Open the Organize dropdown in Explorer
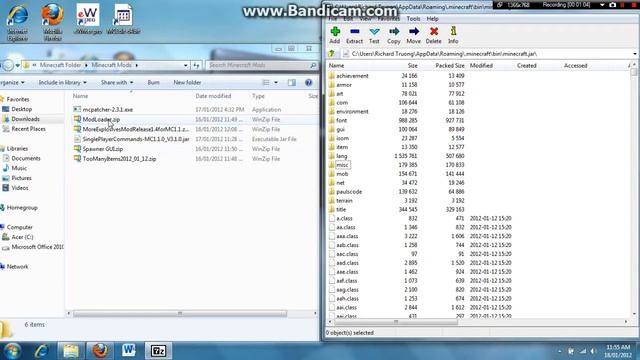Screen dimensions: 640x360 [12, 82]
